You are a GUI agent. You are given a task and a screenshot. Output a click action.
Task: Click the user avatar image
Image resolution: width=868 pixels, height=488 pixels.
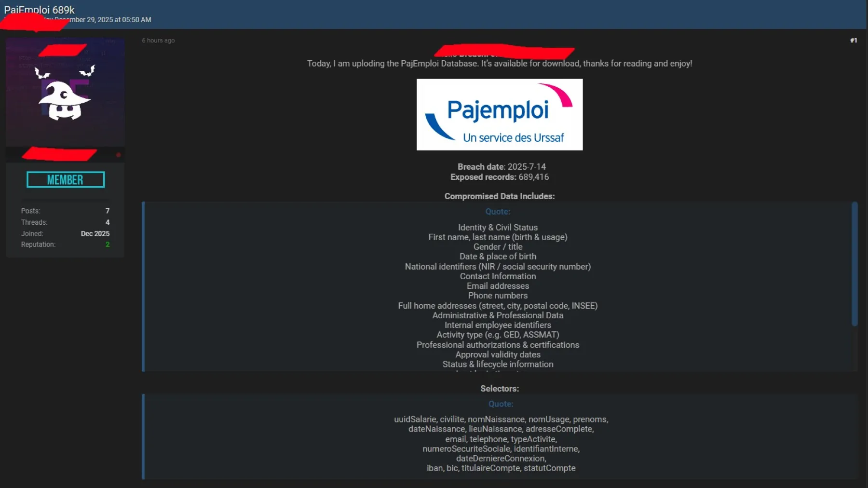pos(65,92)
